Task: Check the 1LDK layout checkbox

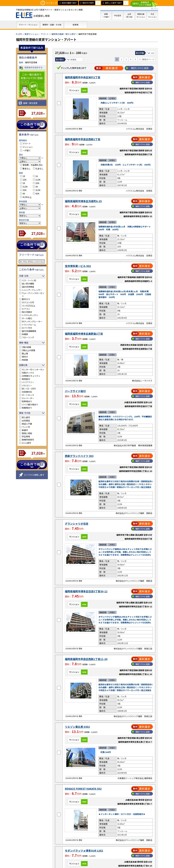Action: click(34, 180)
